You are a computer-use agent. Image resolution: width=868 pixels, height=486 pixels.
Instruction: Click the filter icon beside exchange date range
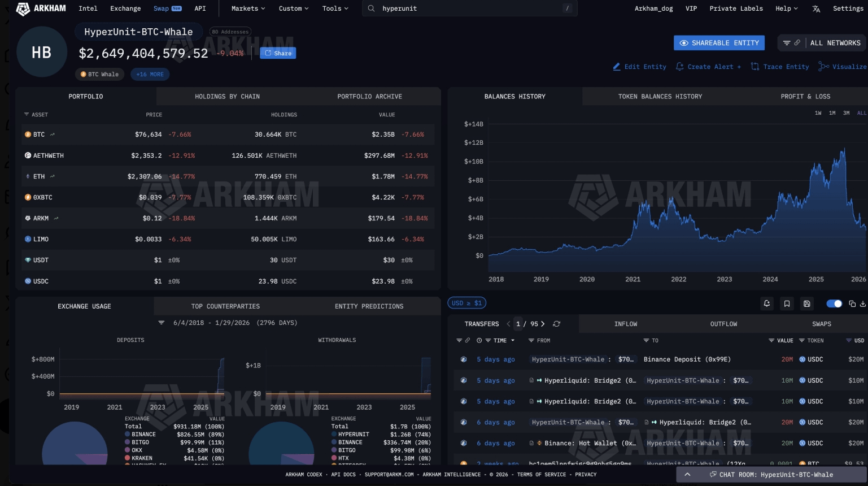pyautogui.click(x=161, y=323)
